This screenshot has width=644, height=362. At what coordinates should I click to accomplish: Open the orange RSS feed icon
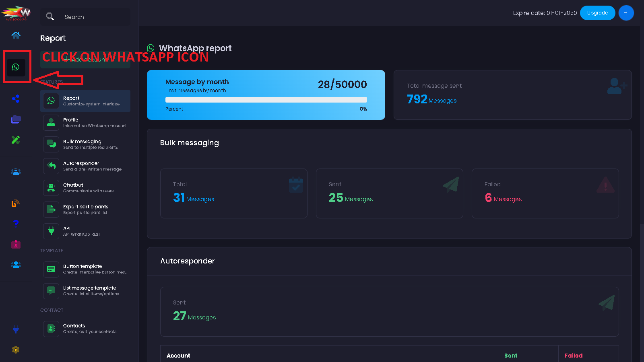(16, 204)
